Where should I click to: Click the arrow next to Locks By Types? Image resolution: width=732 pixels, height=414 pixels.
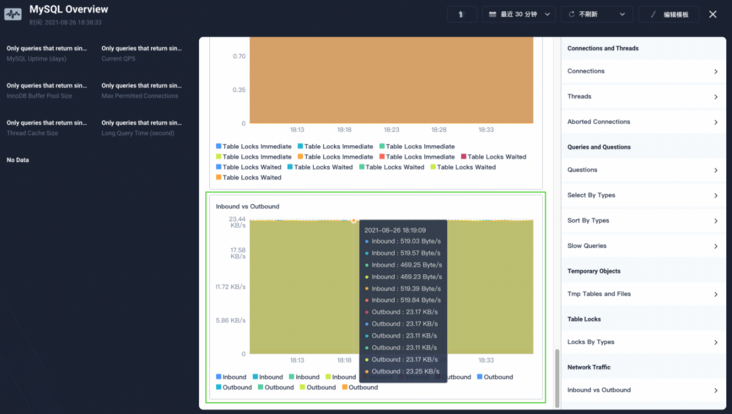pos(716,342)
